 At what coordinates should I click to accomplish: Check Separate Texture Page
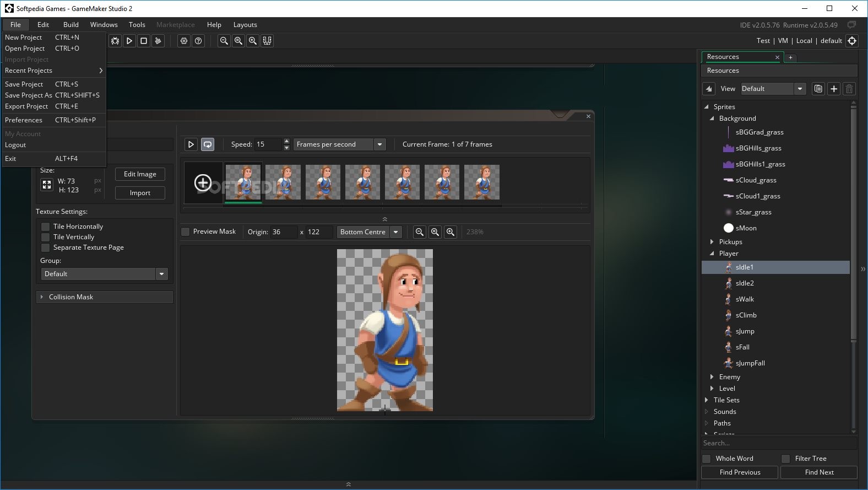(46, 247)
